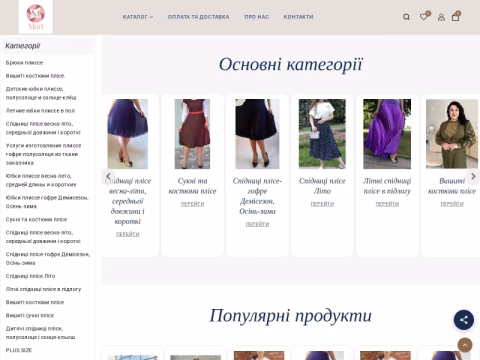480x360 pixels.
Task: Click the brown dress with red belt image
Action: pyautogui.click(x=192, y=134)
